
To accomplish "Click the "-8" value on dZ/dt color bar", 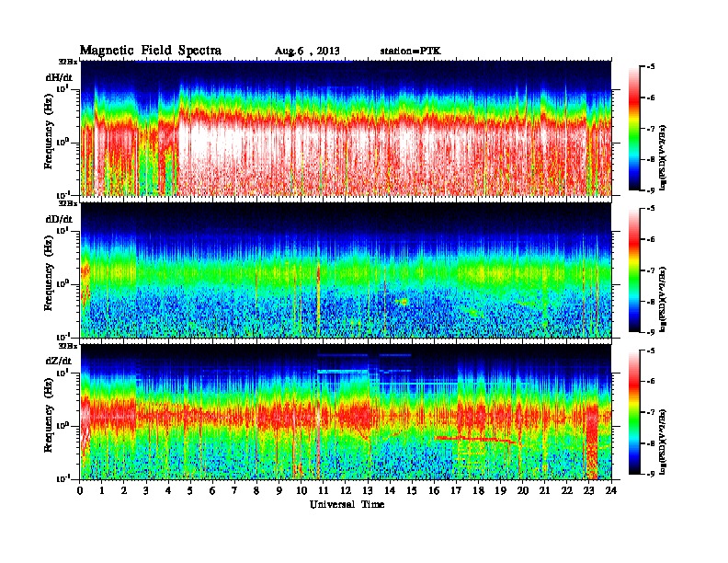I will point(651,443).
